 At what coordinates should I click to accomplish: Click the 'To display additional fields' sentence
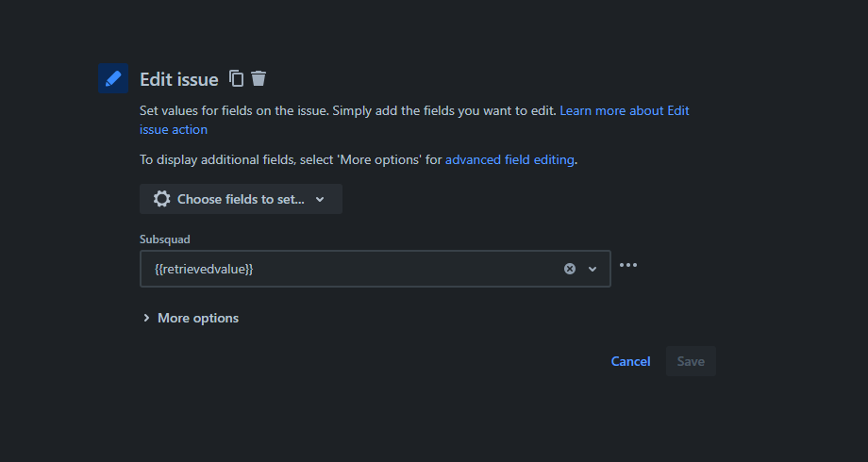[359, 160]
